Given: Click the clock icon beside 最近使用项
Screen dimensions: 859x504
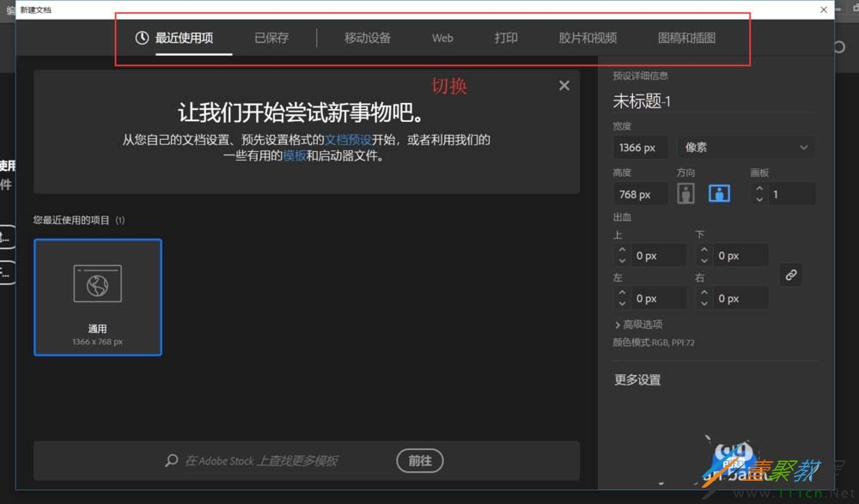Looking at the screenshot, I should [x=142, y=38].
